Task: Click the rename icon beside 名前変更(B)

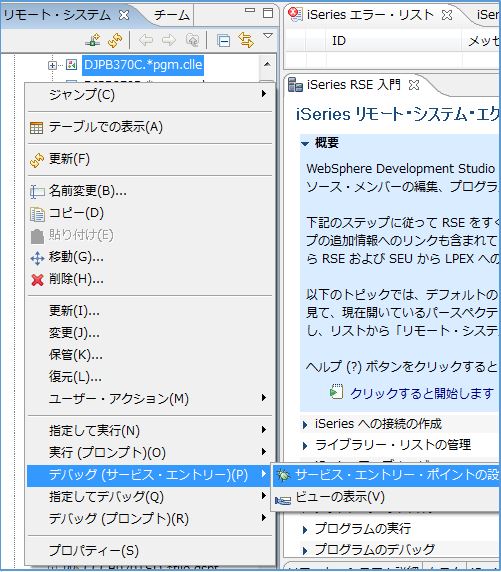Action: point(37,192)
